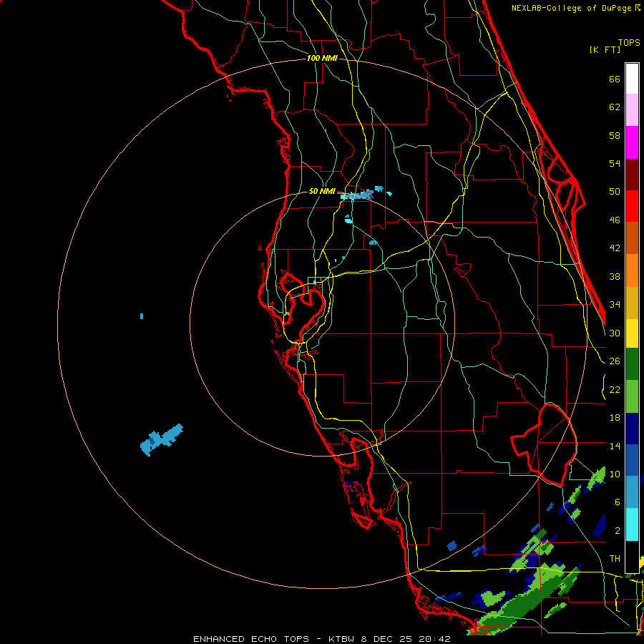The height and width of the screenshot is (644, 644).
Task: Click the 20:42 timestamp
Action: 434,639
